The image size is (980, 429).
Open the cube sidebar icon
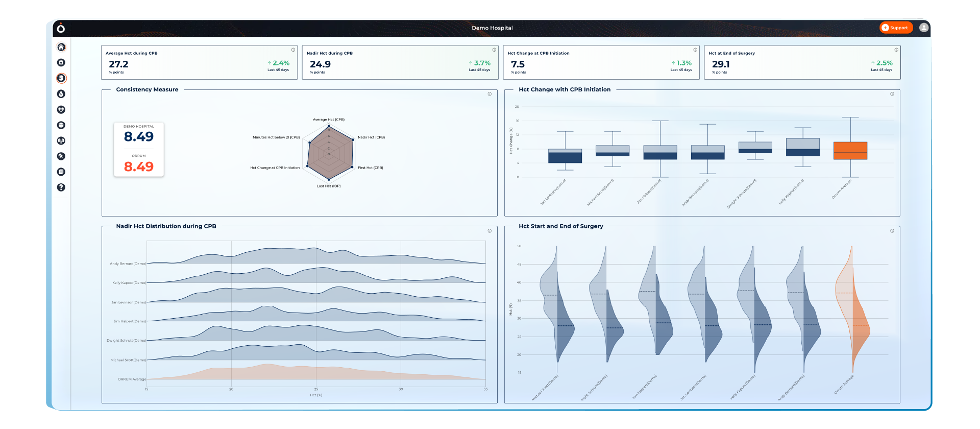click(61, 125)
